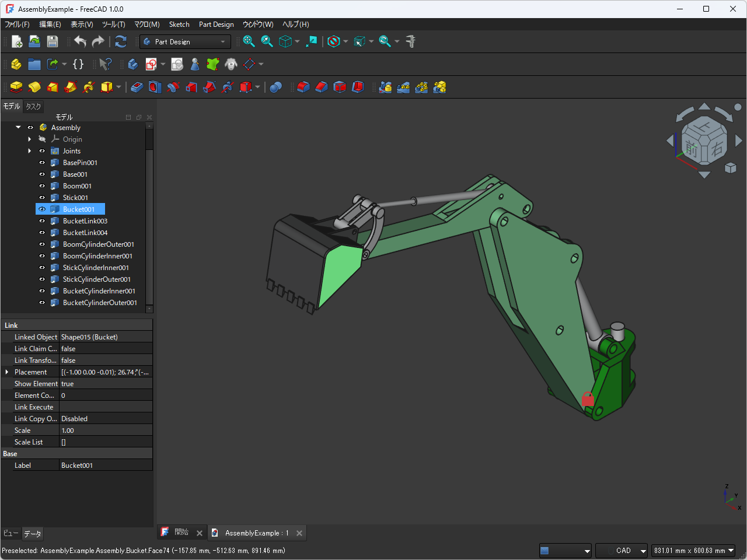Create a new body
Screen dimensions: 747x560
[x=132, y=64]
